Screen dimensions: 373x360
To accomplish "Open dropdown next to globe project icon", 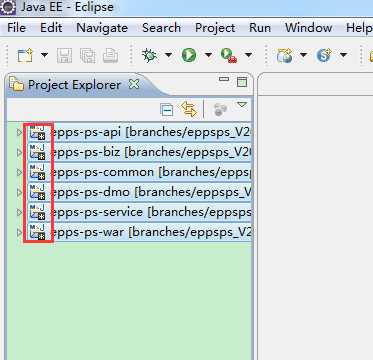I will click(x=303, y=55).
